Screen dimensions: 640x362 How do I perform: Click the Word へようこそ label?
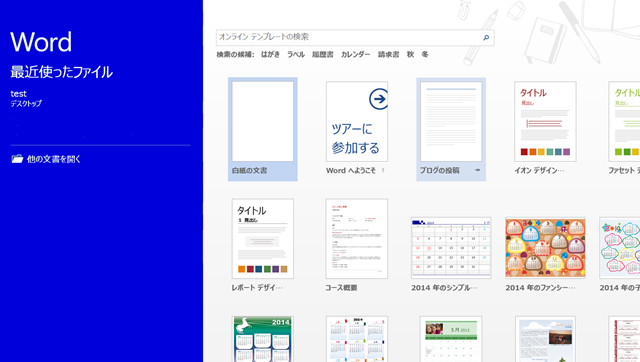coord(351,170)
